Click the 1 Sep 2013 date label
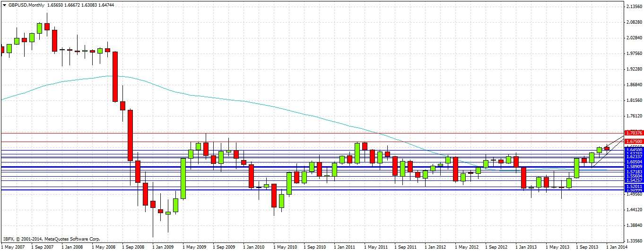 click(586, 247)
